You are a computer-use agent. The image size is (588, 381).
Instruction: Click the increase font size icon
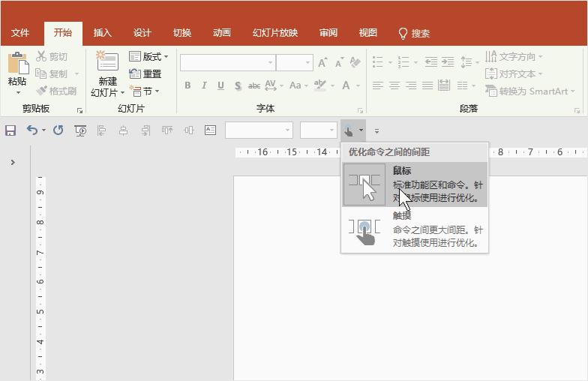(322, 63)
